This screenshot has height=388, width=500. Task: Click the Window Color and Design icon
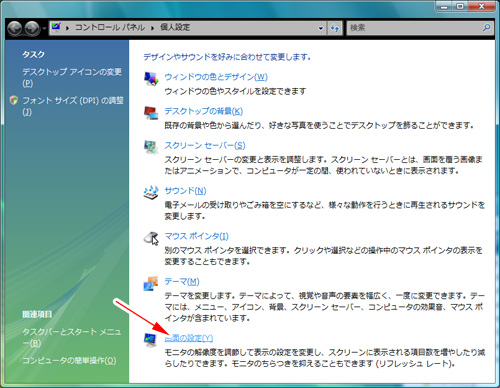[x=151, y=79]
